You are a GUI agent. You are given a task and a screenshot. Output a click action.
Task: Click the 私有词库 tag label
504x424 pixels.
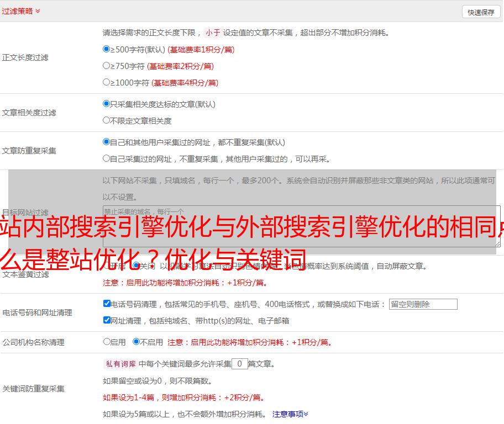[120, 364]
